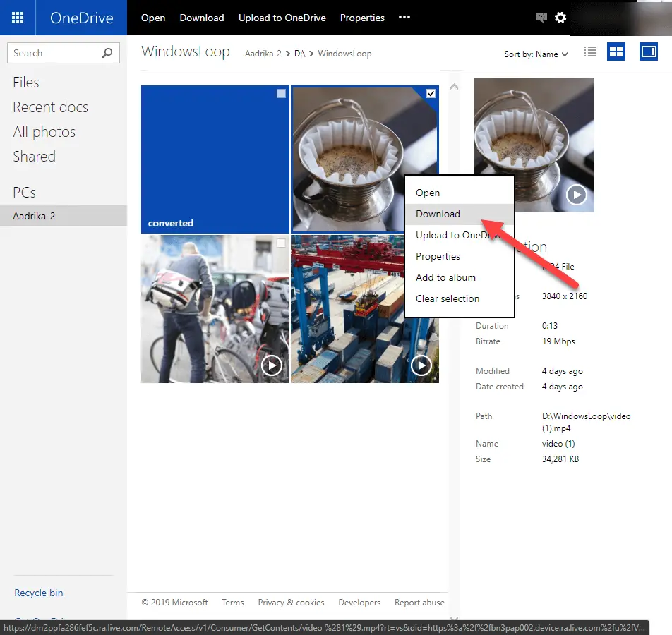672x635 pixels.
Task: Click the video (1) name value
Action: (558, 444)
